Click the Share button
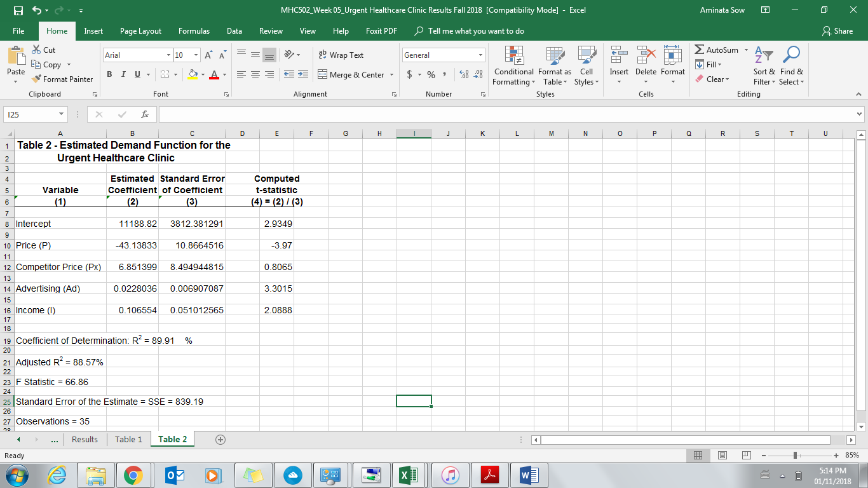The height and width of the screenshot is (488, 868). click(x=837, y=31)
